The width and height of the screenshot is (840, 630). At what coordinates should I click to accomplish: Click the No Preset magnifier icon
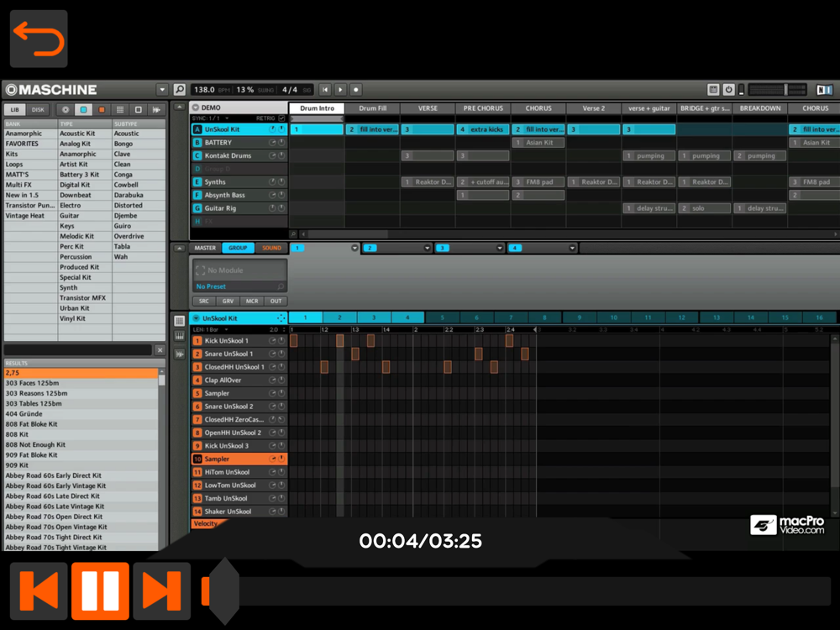(281, 286)
